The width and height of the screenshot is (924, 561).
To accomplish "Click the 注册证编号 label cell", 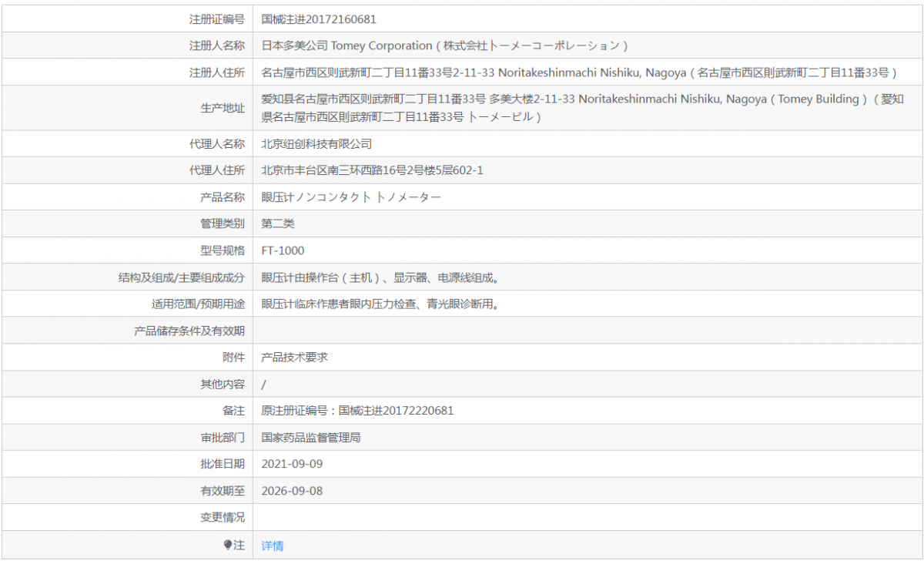I will (217, 19).
